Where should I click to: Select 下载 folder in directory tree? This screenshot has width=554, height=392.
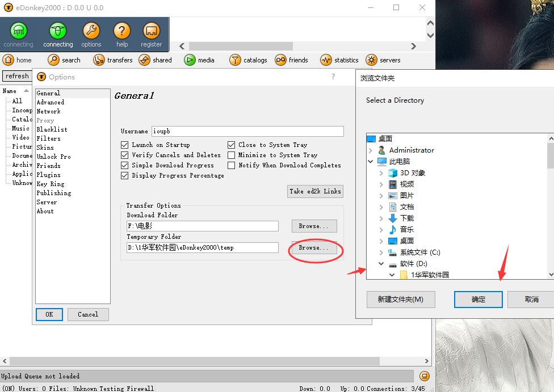[x=406, y=218]
